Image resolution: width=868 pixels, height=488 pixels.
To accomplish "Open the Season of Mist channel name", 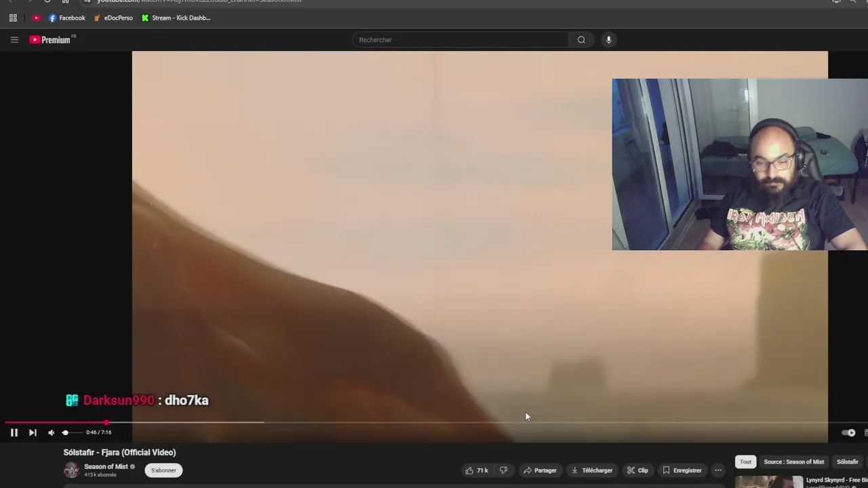I will (x=106, y=466).
